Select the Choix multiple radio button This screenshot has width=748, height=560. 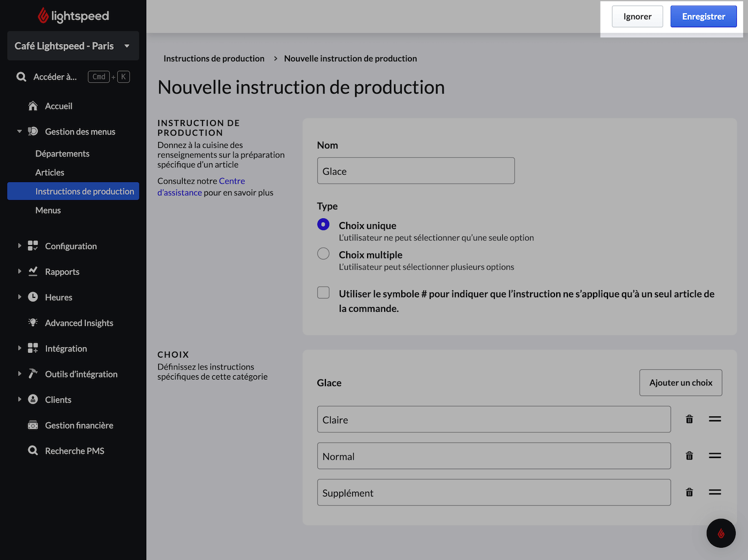pos(323,254)
